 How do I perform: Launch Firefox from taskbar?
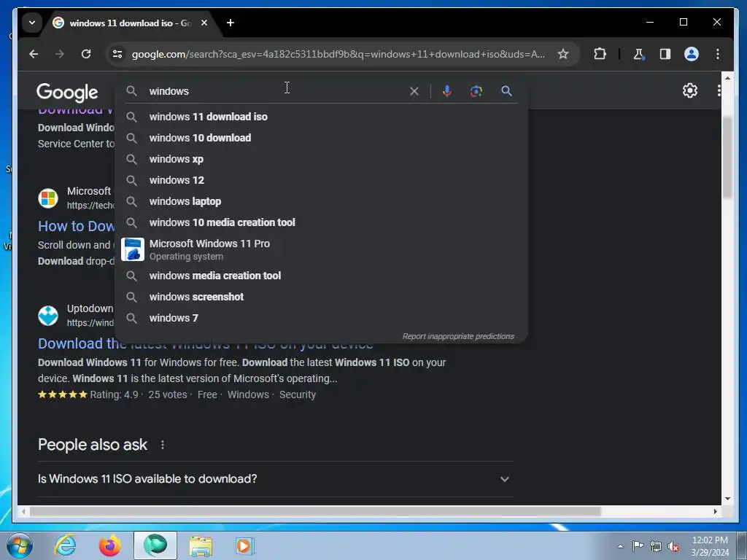[x=109, y=545]
